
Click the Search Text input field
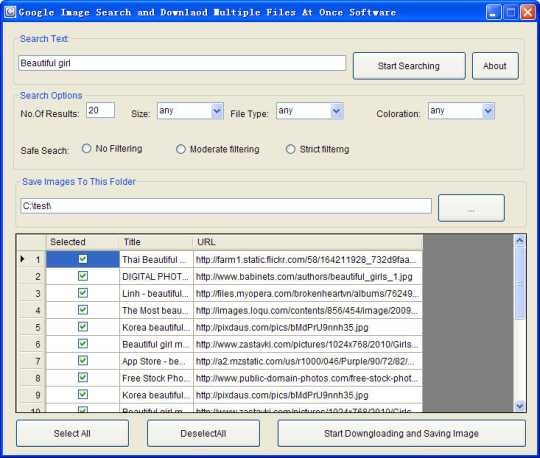tap(182, 63)
